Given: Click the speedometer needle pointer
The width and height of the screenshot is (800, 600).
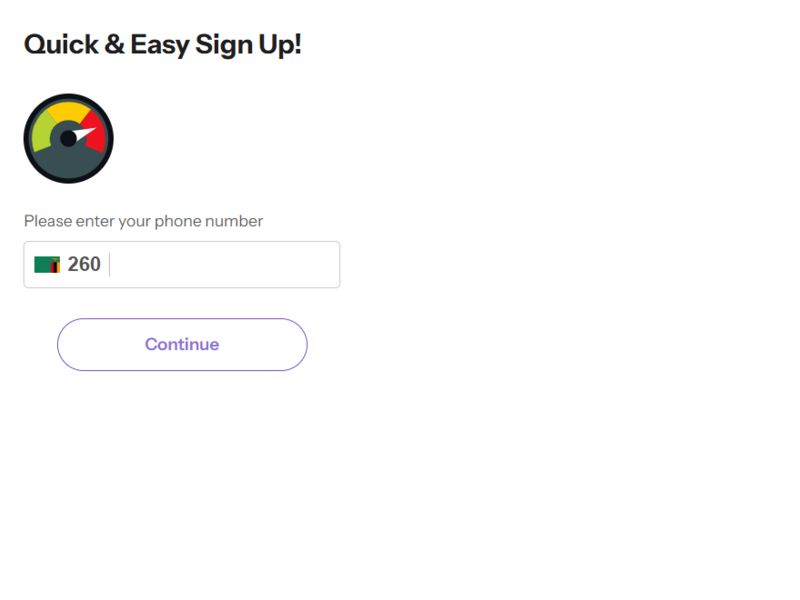Looking at the screenshot, I should click(x=84, y=134).
